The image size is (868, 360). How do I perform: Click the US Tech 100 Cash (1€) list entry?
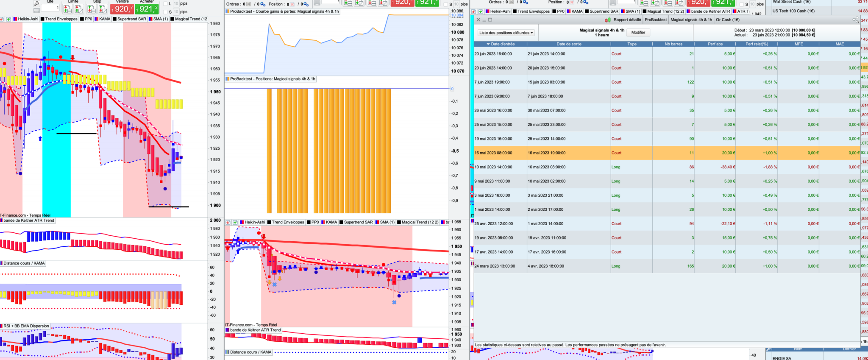coord(793,11)
